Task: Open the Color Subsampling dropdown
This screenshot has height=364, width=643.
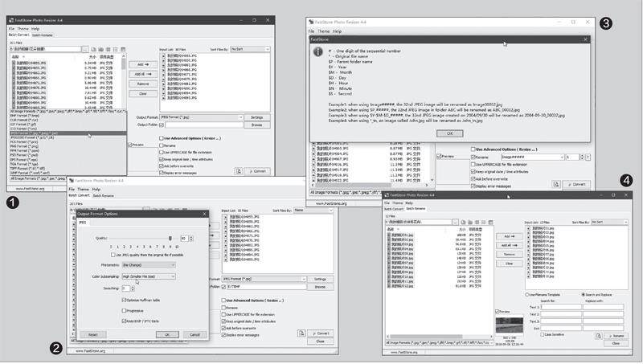Action: pyautogui.click(x=149, y=276)
